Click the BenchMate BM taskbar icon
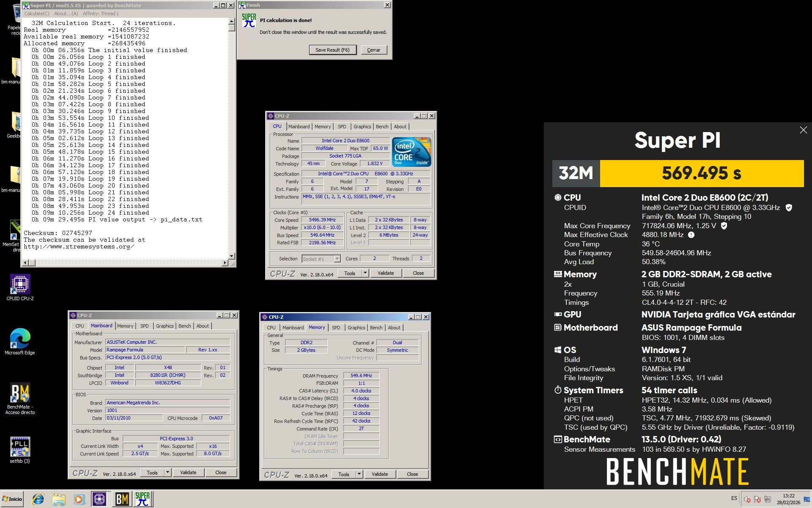The width and height of the screenshot is (812, 508). (x=122, y=499)
